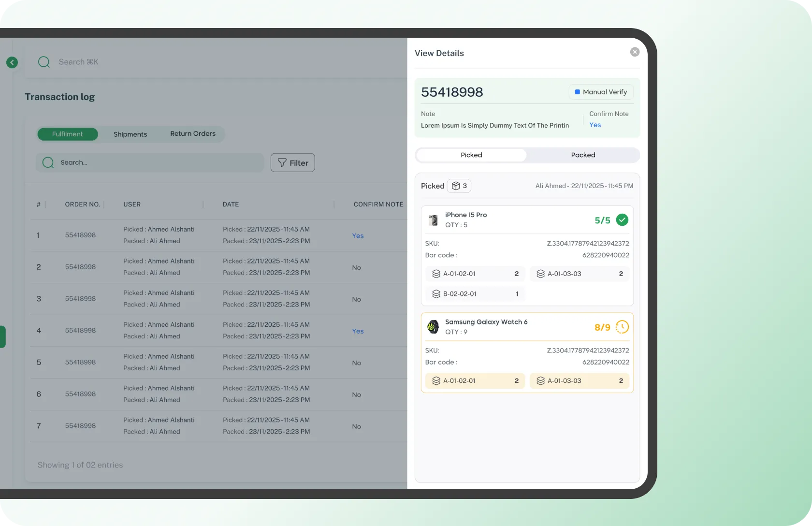This screenshot has width=812, height=526.
Task: Click the top search magnifier icon
Action: 44,62
